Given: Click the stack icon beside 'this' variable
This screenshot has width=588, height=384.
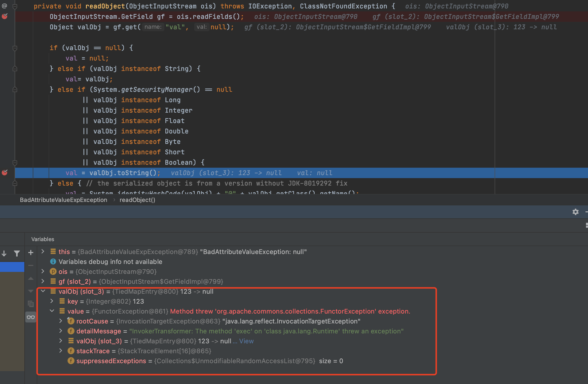Looking at the screenshot, I should (53, 252).
